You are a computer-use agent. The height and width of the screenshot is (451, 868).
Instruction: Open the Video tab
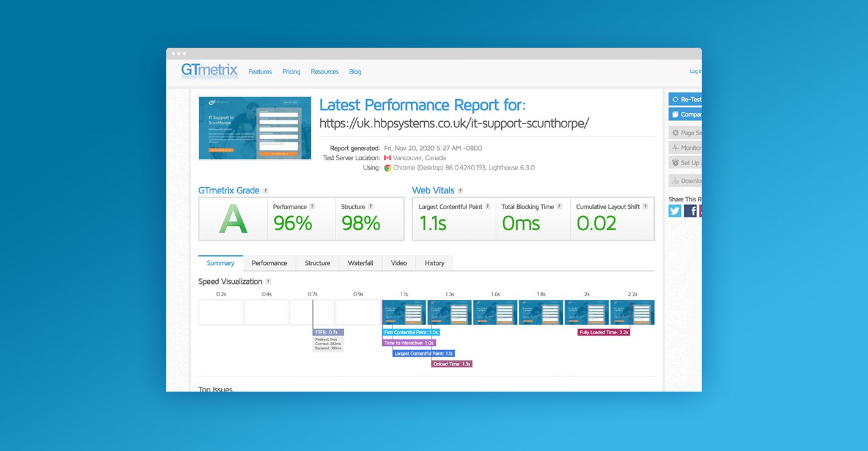399,263
